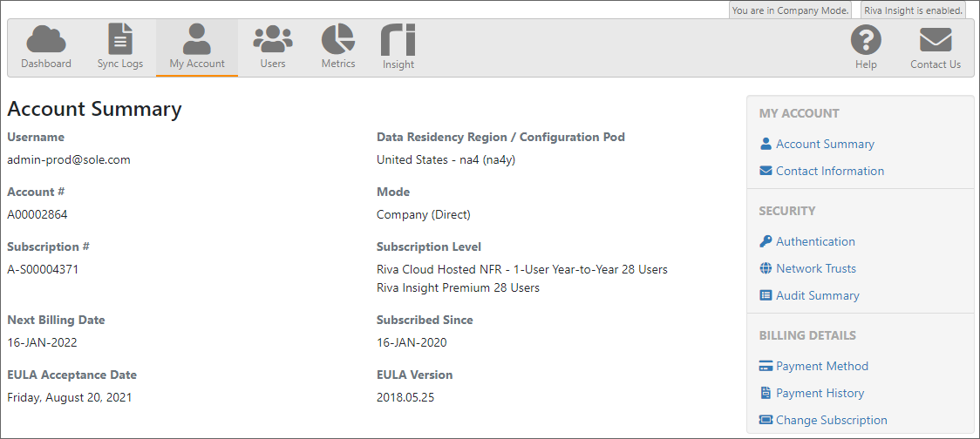Switch to the Metrics tab label
980x439 pixels.
[x=338, y=64]
